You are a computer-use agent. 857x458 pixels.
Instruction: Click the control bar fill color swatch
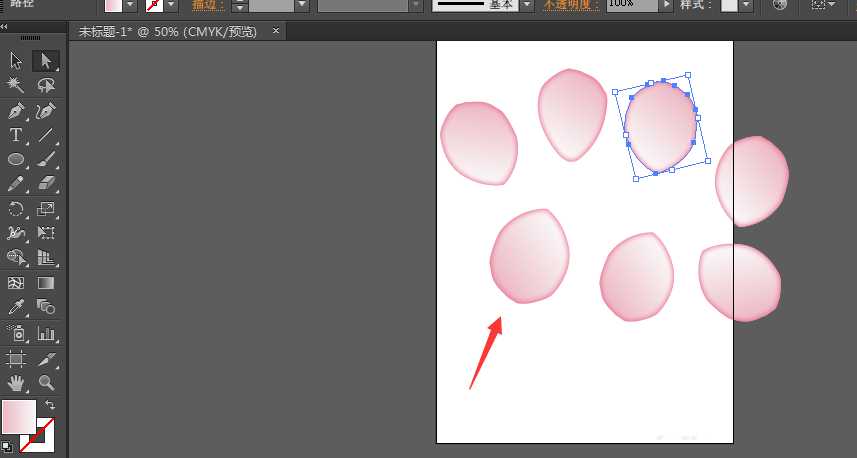[x=113, y=4]
